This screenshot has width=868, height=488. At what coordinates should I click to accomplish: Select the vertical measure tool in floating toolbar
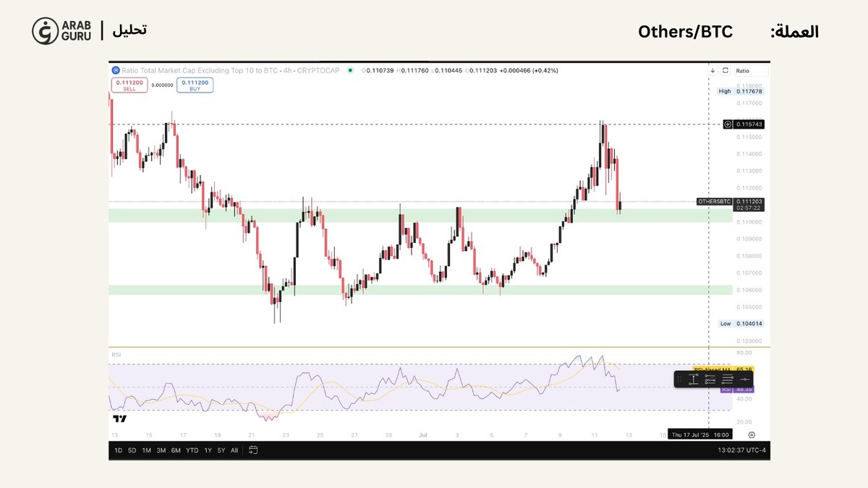[x=693, y=379]
